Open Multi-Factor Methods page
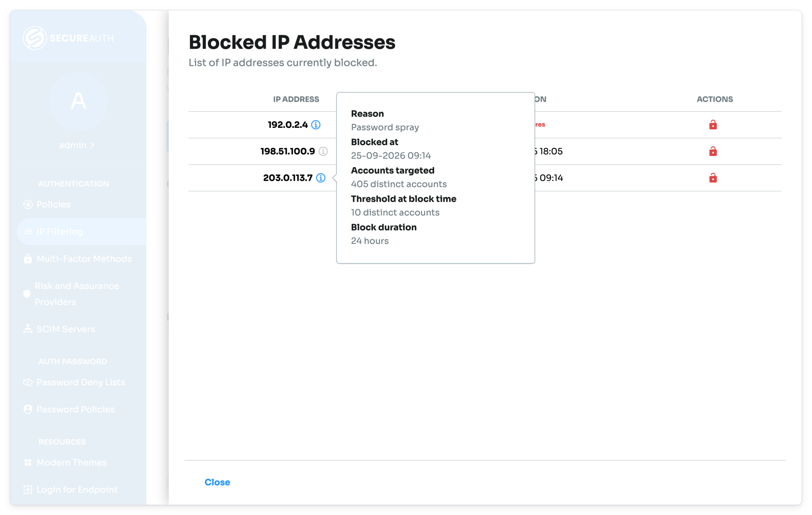 tap(84, 259)
